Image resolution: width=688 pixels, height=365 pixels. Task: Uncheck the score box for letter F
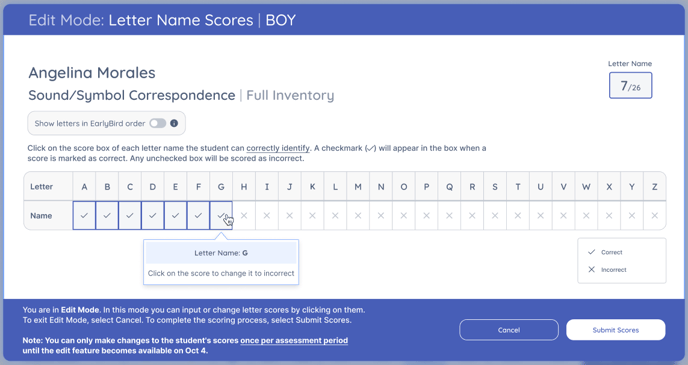point(198,215)
